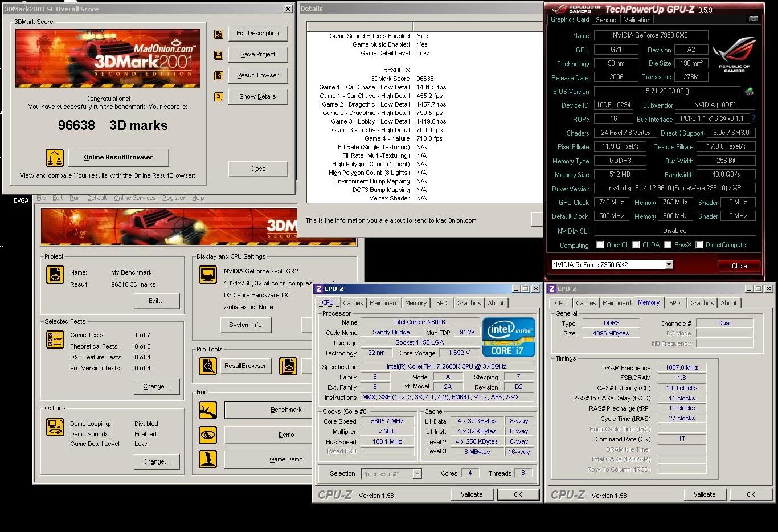Click the ROG logo in GPU-Z
This screenshot has width=778, height=532.
(x=734, y=54)
